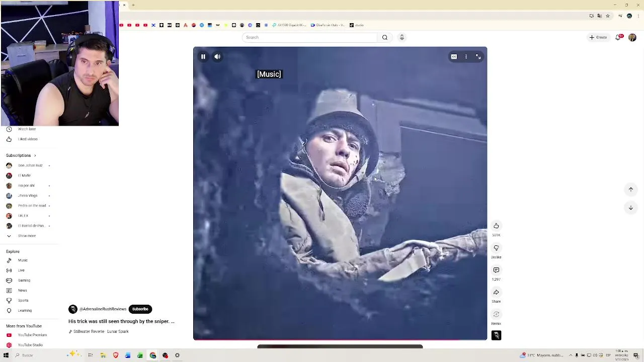Open News in Explore section

pos(23,291)
